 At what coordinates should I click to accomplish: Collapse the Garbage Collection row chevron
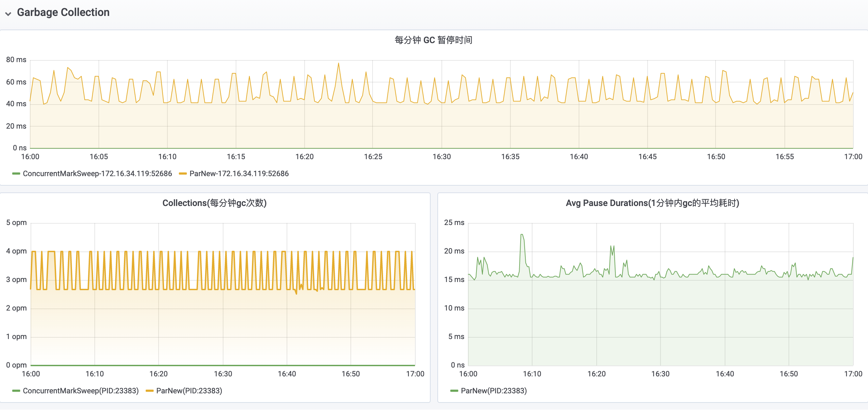[8, 14]
